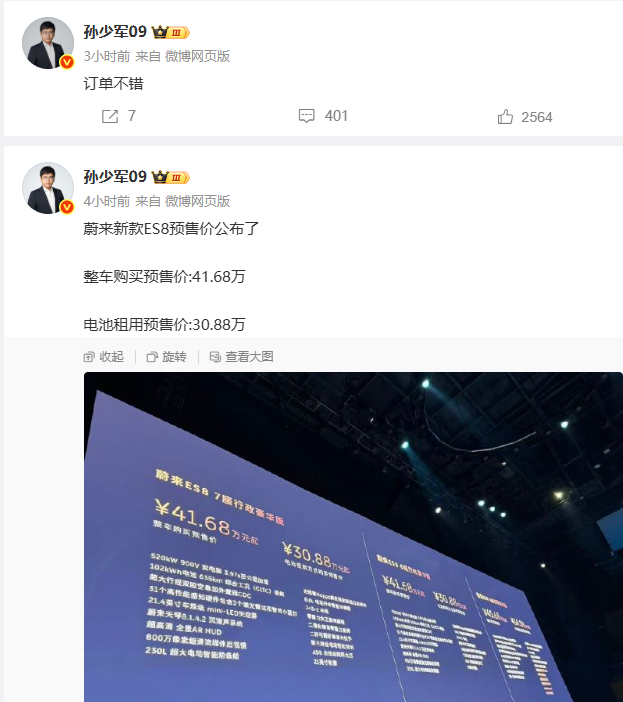Click the second post's profile avatar
The height and width of the screenshot is (702, 623).
pos(48,188)
